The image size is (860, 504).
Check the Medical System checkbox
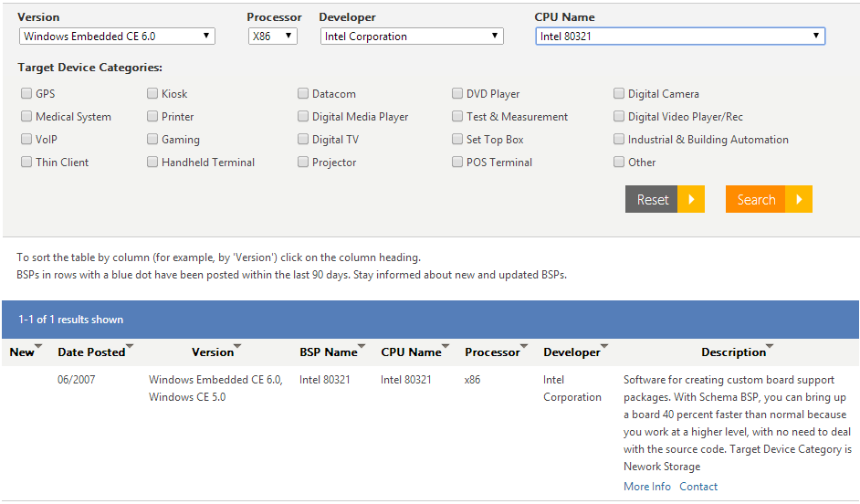(x=26, y=116)
